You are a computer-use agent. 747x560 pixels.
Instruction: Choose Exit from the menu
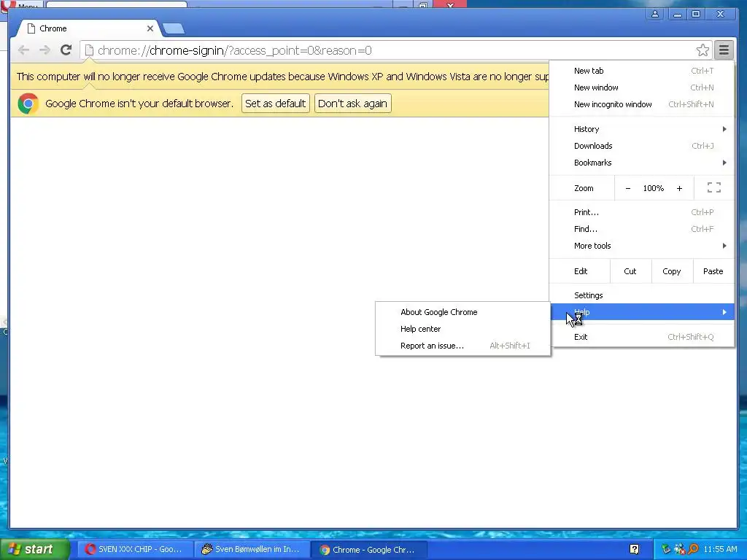642,337
